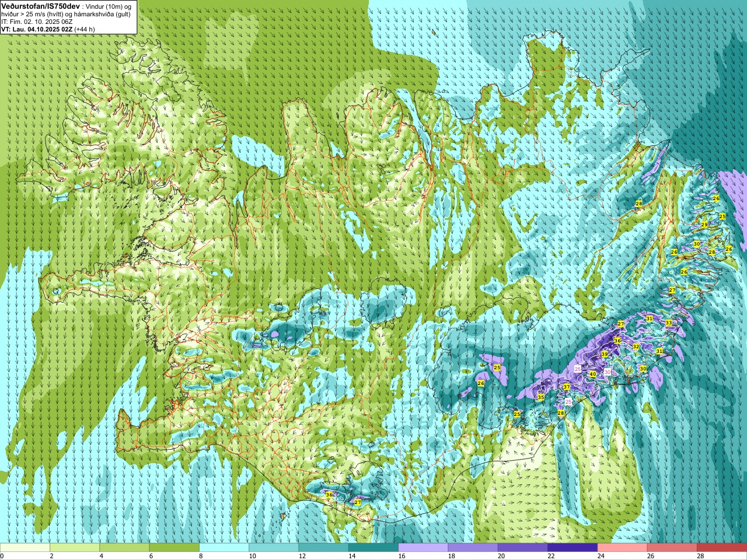This screenshot has height=560, width=747.
Task: Click the yellow gust label 37
Action: click(x=566, y=387)
